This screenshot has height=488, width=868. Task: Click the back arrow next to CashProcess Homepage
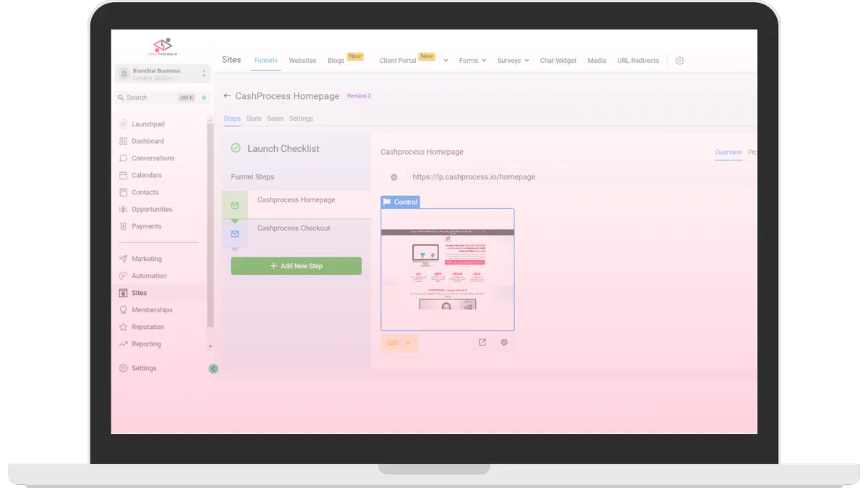pyautogui.click(x=227, y=95)
